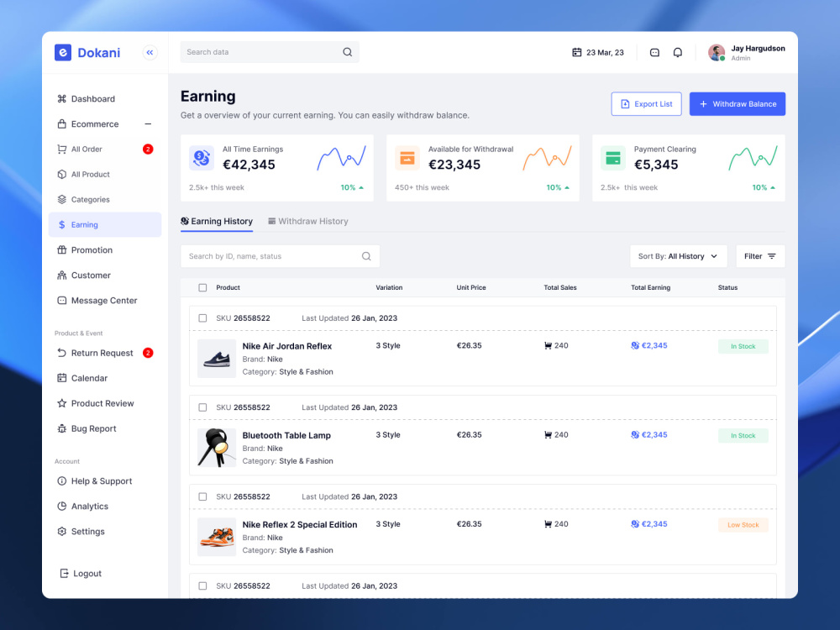
Task: Check the Nike Air Jordan Reflex SKU checkbox
Action: 202,318
